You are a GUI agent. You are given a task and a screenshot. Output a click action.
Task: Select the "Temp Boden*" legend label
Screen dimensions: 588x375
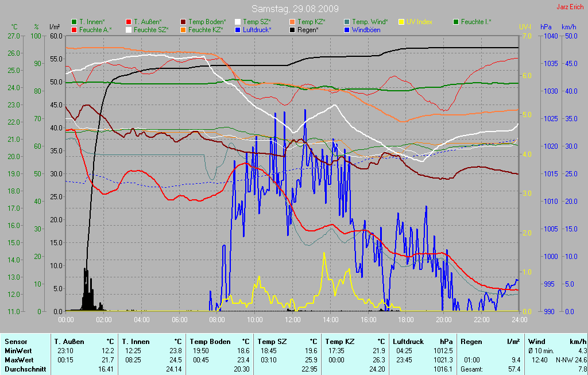click(207, 22)
